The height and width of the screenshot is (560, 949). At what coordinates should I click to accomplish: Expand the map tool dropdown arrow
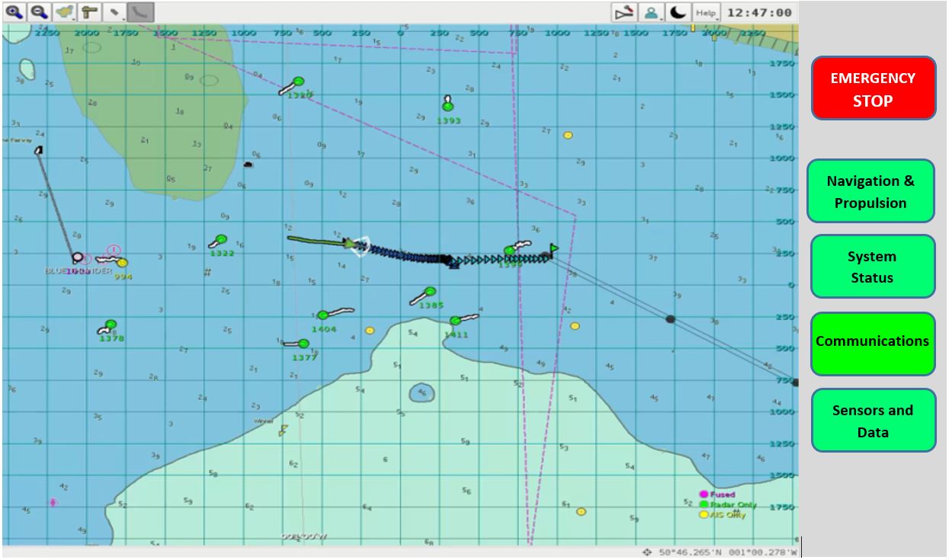click(x=73, y=20)
